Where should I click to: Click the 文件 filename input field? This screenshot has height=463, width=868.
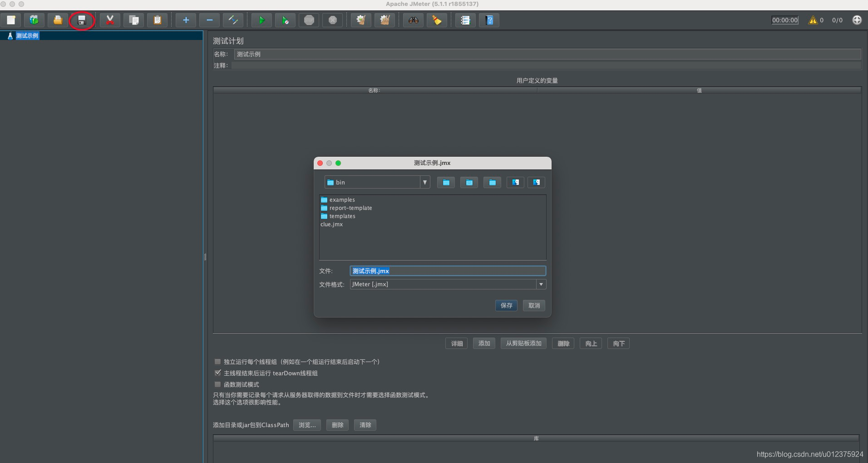(448, 271)
